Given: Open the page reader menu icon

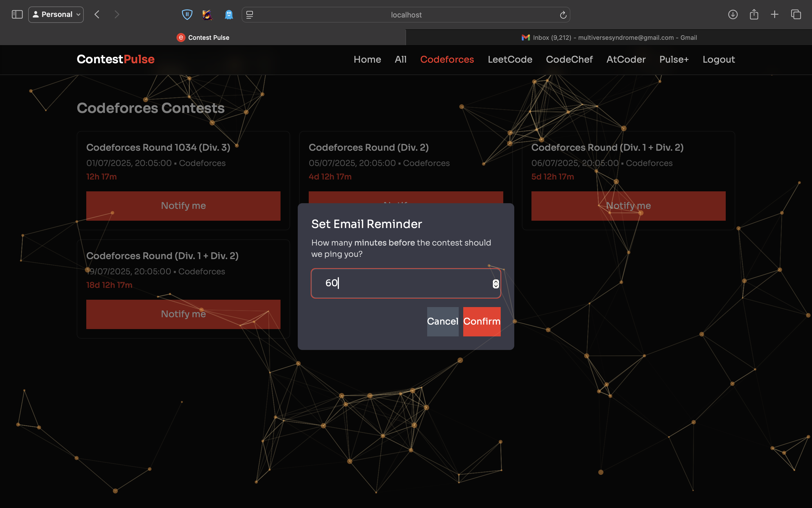Looking at the screenshot, I should [x=250, y=14].
